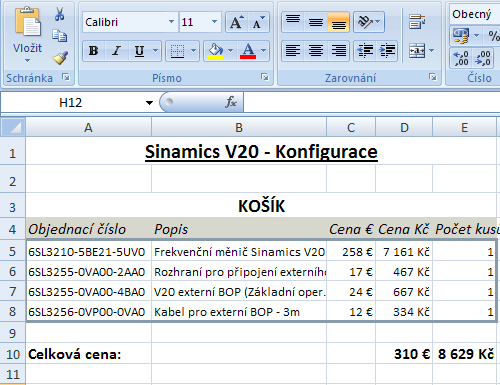Screen dimensions: 500x385
Task: Open merge cells dropdown arrow
Action: coord(431,51)
